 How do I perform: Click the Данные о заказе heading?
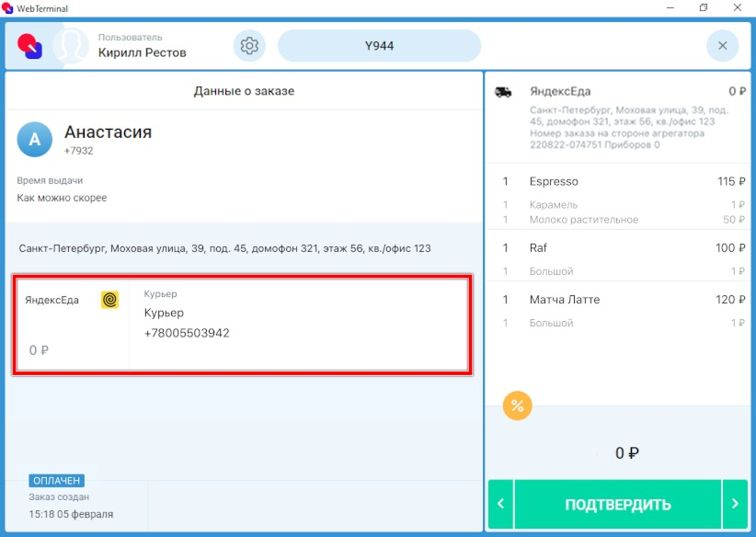244,91
